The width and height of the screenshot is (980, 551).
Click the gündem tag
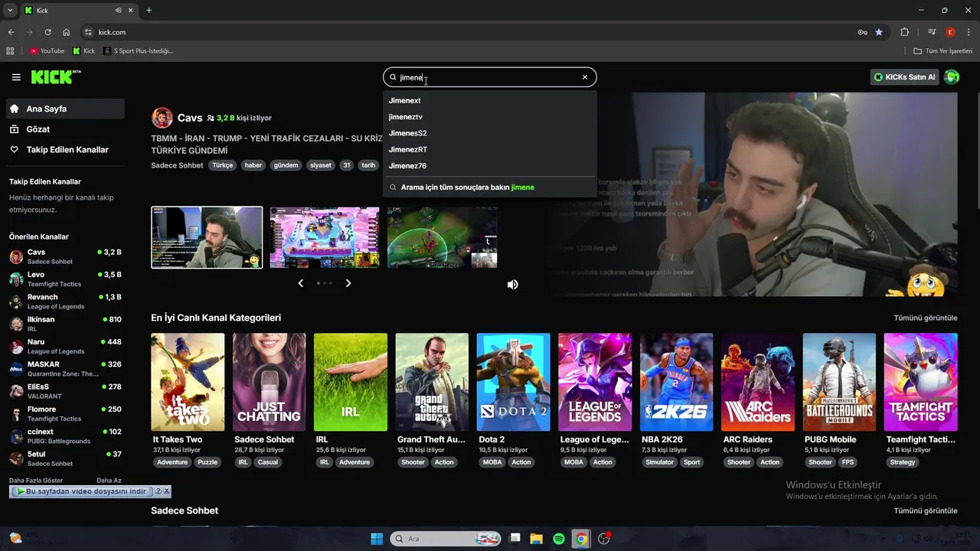tap(286, 165)
